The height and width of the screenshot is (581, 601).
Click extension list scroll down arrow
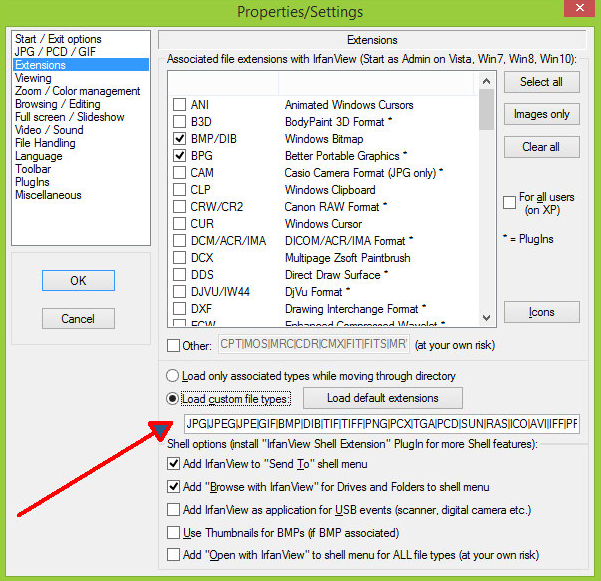coord(486,317)
